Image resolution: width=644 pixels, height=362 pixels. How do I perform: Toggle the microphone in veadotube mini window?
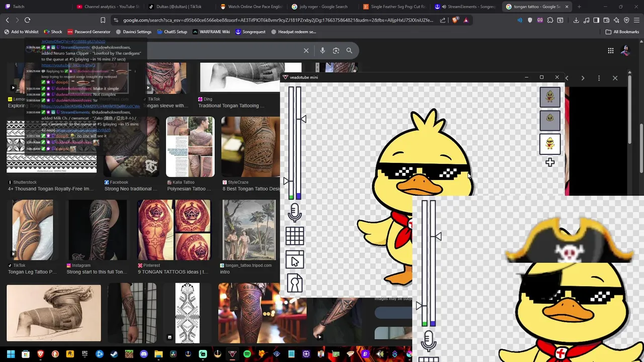pos(295,213)
